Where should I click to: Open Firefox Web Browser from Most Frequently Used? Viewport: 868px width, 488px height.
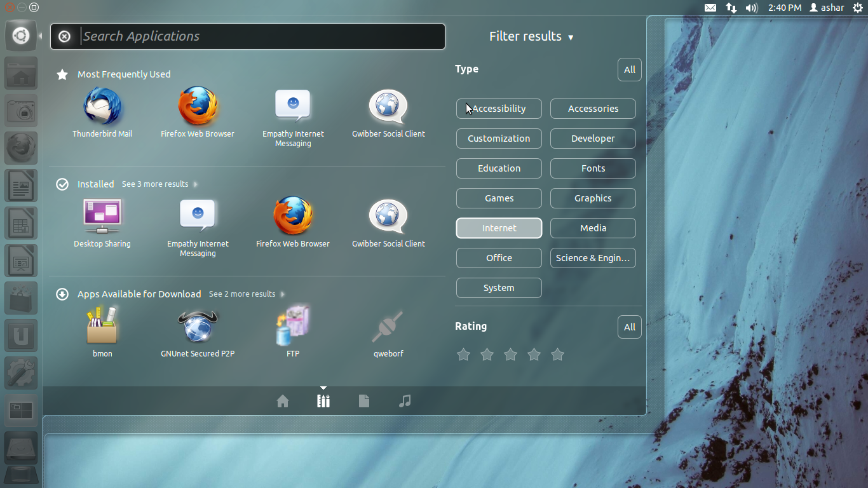(x=198, y=107)
